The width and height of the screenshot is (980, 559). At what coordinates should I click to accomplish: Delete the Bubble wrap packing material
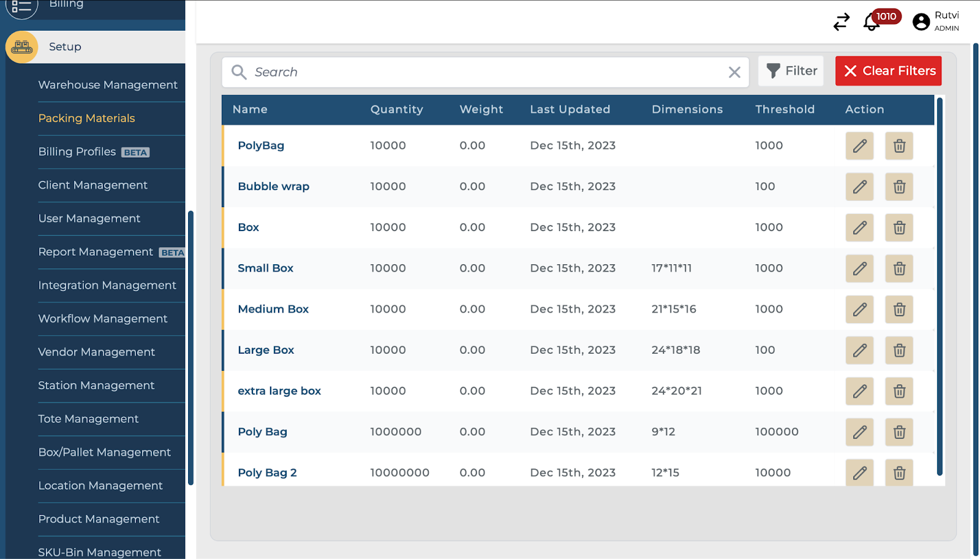point(899,187)
